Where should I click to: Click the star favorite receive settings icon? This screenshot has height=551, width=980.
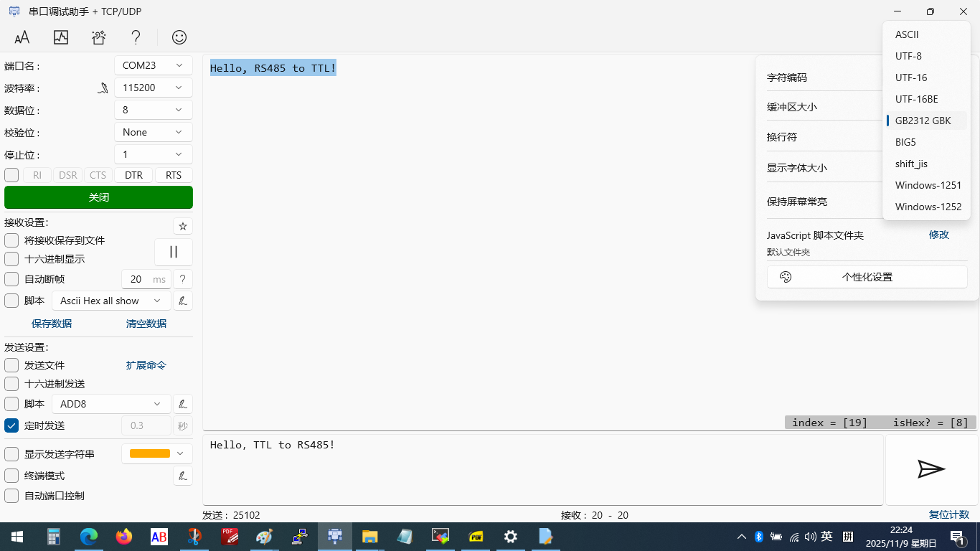pos(183,226)
